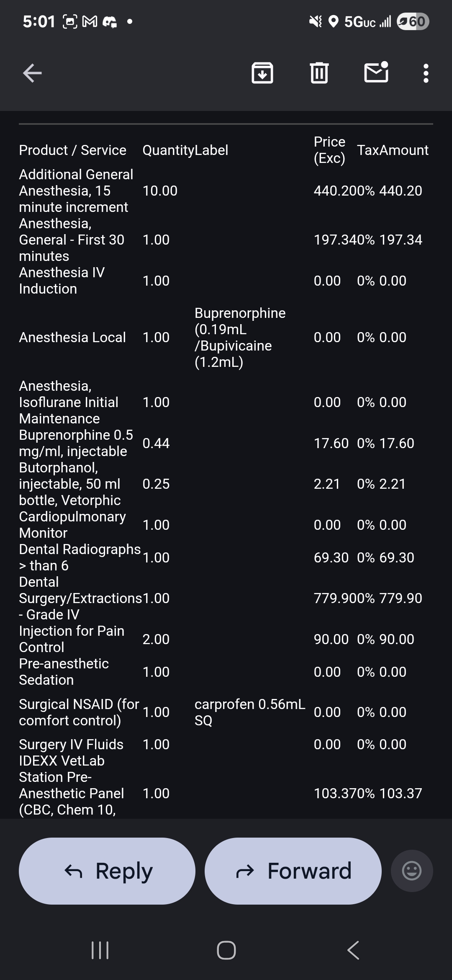
Task: Tap the back arrow to leave email
Action: (32, 73)
